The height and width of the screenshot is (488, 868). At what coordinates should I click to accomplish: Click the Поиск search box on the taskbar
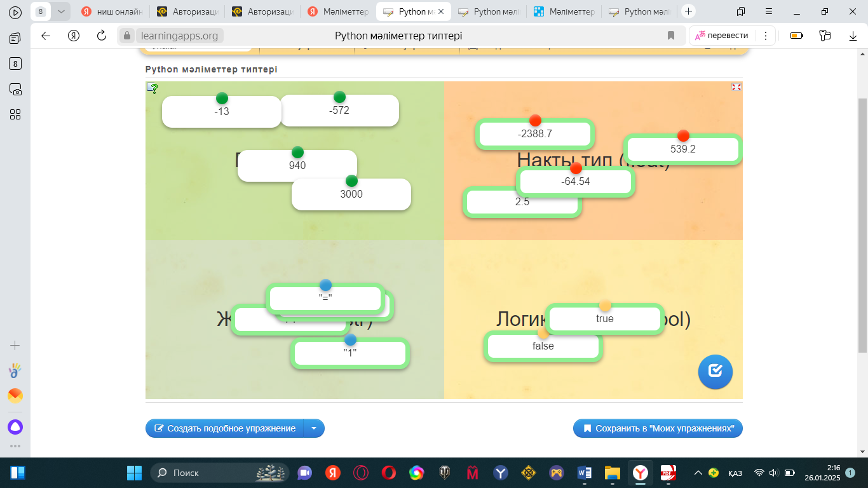220,473
